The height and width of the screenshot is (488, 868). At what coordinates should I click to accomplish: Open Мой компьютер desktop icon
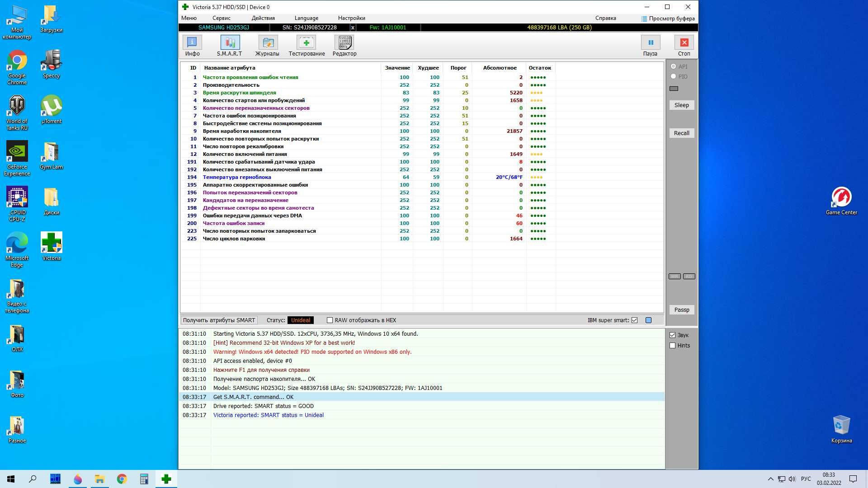[17, 22]
